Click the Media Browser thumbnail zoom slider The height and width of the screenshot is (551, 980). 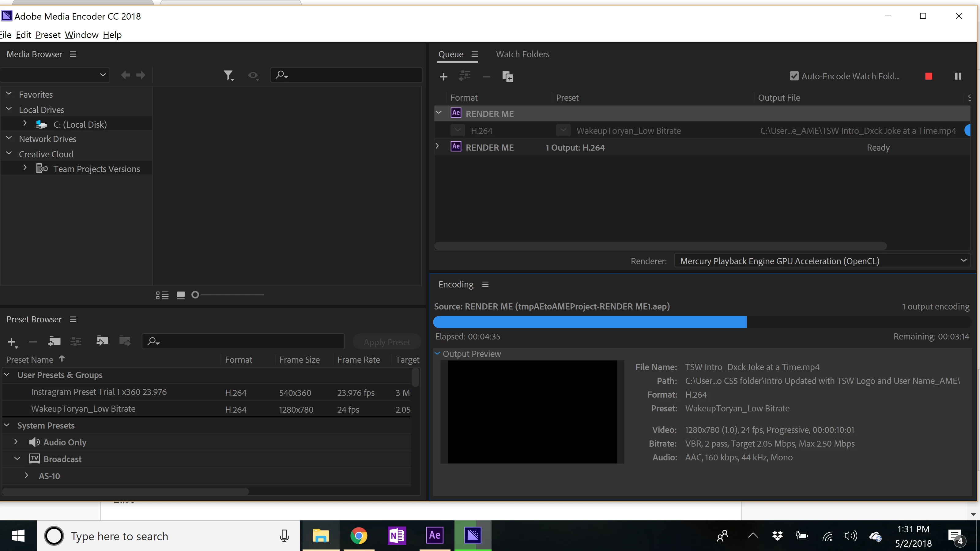click(195, 295)
